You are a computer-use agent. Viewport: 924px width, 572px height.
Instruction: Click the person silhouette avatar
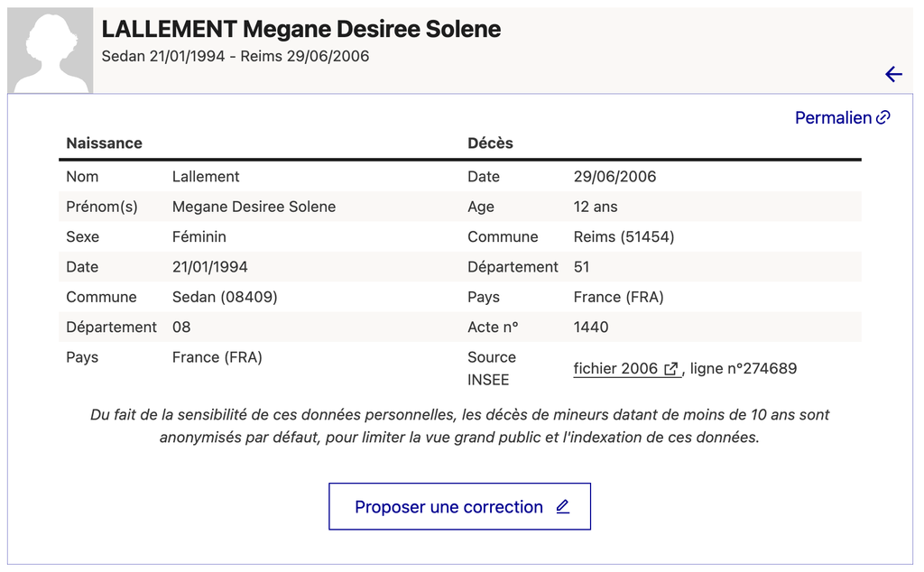click(51, 51)
